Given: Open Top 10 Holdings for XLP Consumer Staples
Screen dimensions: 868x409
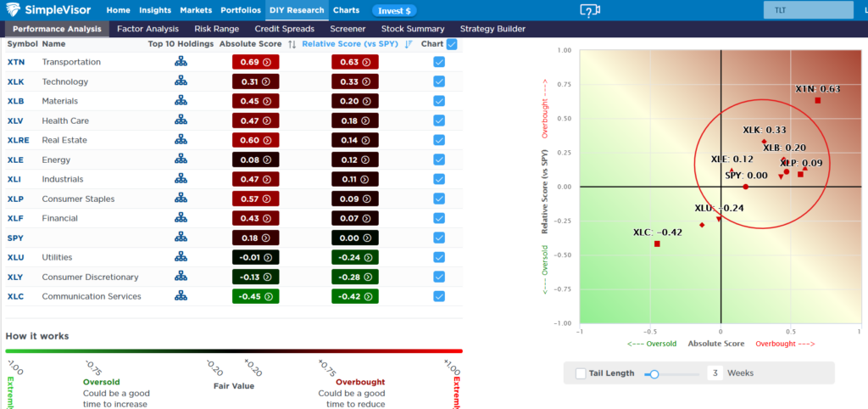Looking at the screenshot, I should coord(181,199).
